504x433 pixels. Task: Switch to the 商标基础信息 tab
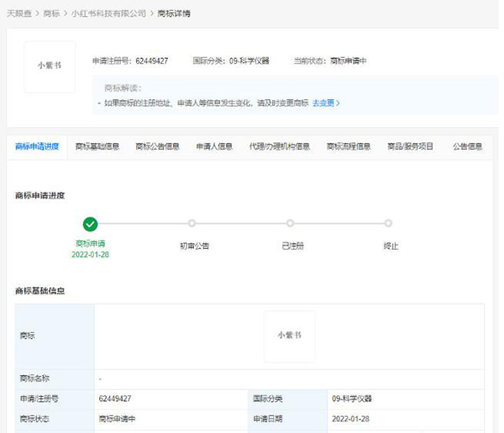[x=97, y=146]
